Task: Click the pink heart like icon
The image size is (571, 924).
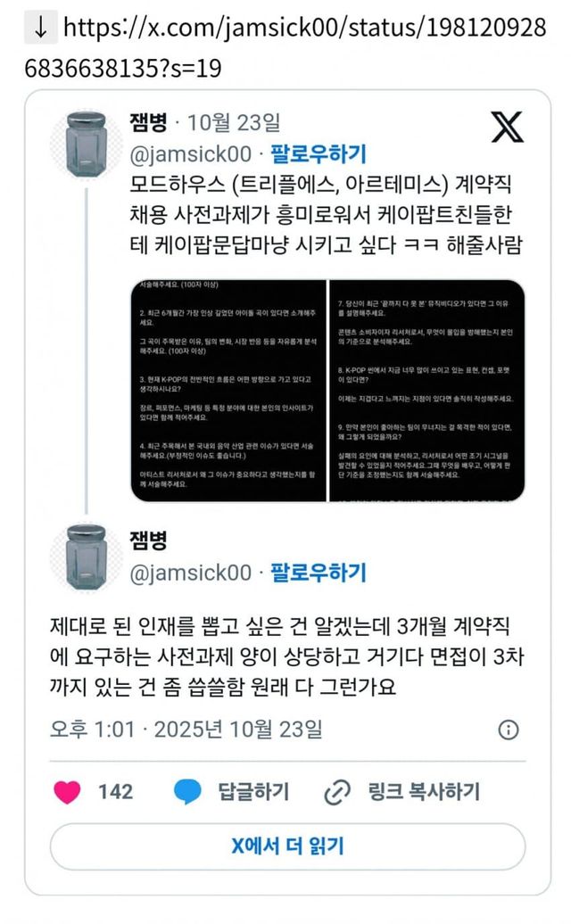Action: click(67, 791)
